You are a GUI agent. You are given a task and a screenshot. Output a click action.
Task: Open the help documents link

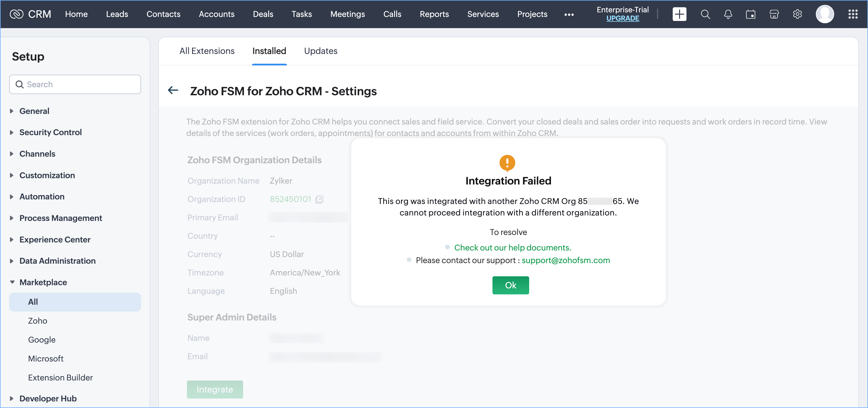[x=513, y=248]
